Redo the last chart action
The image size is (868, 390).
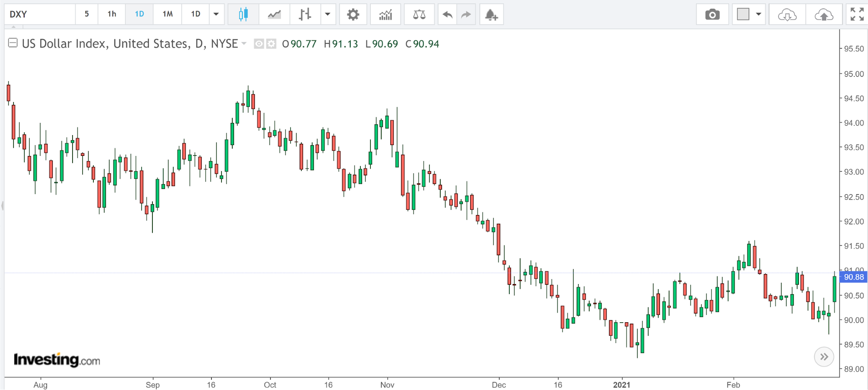point(466,14)
